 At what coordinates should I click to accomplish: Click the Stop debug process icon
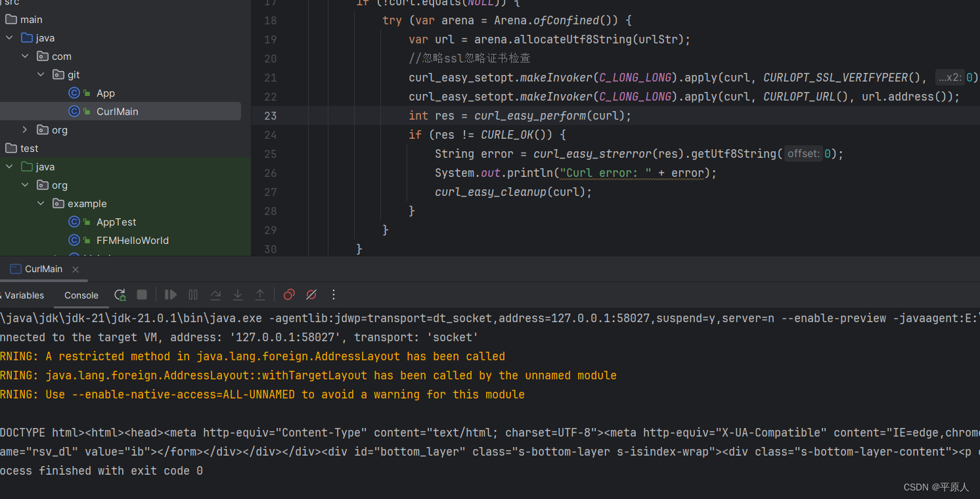coord(142,295)
